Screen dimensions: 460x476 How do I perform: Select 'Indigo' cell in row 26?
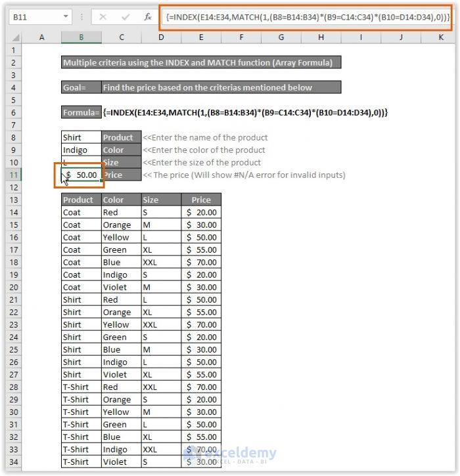coord(122,362)
